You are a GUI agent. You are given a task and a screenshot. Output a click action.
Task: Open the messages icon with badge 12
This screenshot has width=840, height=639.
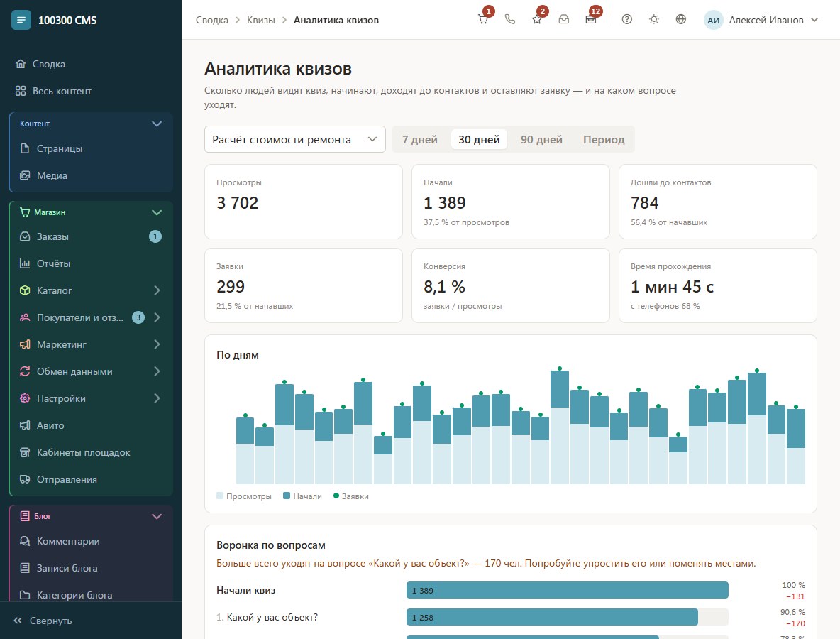pyautogui.click(x=591, y=19)
